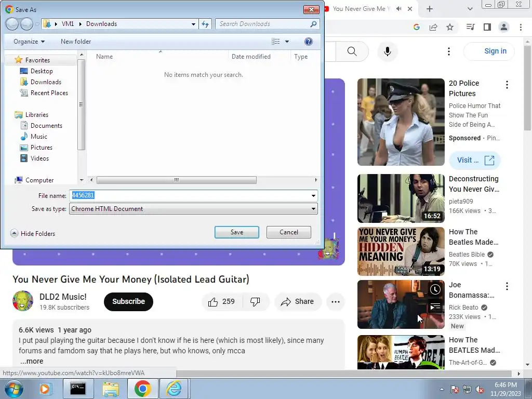Open a new Chrome tab
Image resolution: width=532 pixels, height=399 pixels.
(x=430, y=9)
